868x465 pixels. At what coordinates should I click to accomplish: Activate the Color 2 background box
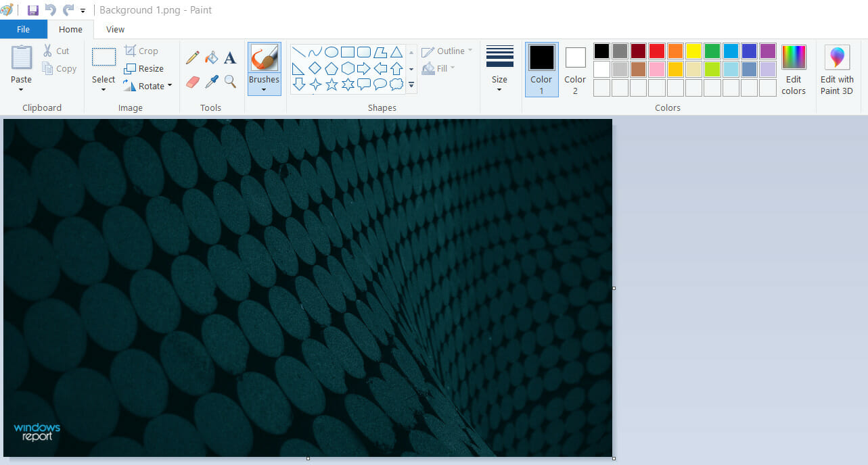click(x=575, y=70)
